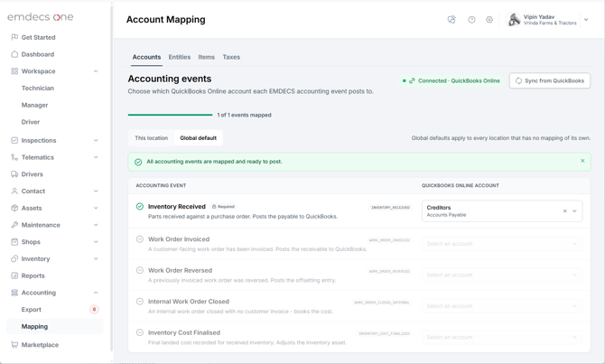The image size is (605, 364).
Task: Click the Connected QuickBooks Online status badge
Action: pyautogui.click(x=451, y=80)
